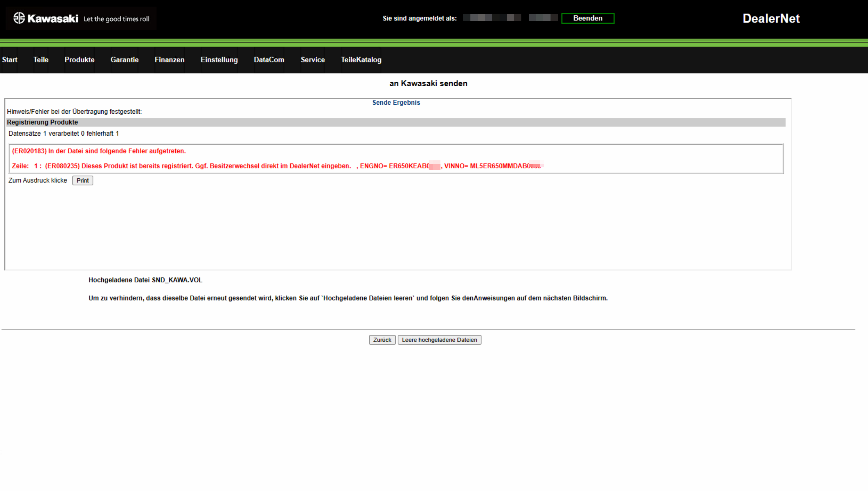
Task: Click the Zurück button
Action: 382,340
